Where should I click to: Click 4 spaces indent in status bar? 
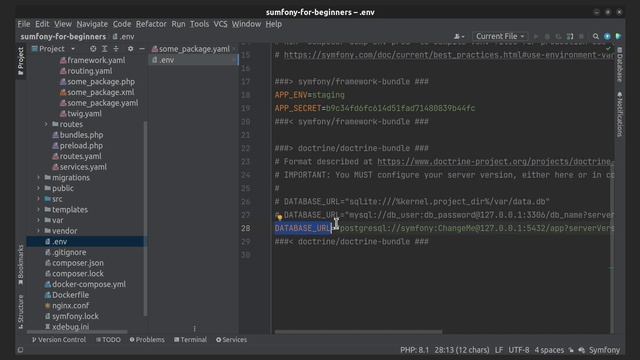tap(549, 350)
